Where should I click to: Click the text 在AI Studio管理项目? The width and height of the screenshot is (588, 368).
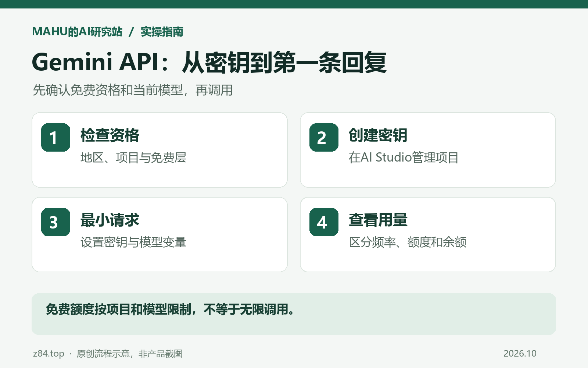click(x=404, y=158)
